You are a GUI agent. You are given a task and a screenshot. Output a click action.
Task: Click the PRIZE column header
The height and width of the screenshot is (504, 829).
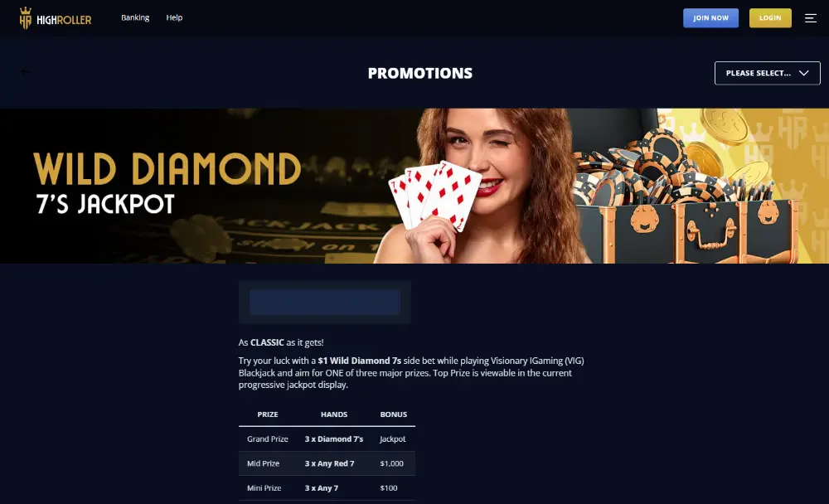268,414
